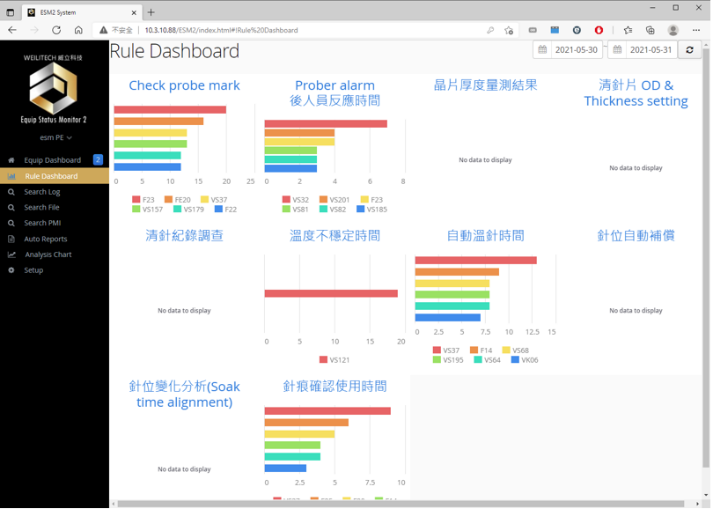Image resolution: width=713 pixels, height=509 pixels.
Task: Close the ESM2 System tab
Action: coord(134,13)
